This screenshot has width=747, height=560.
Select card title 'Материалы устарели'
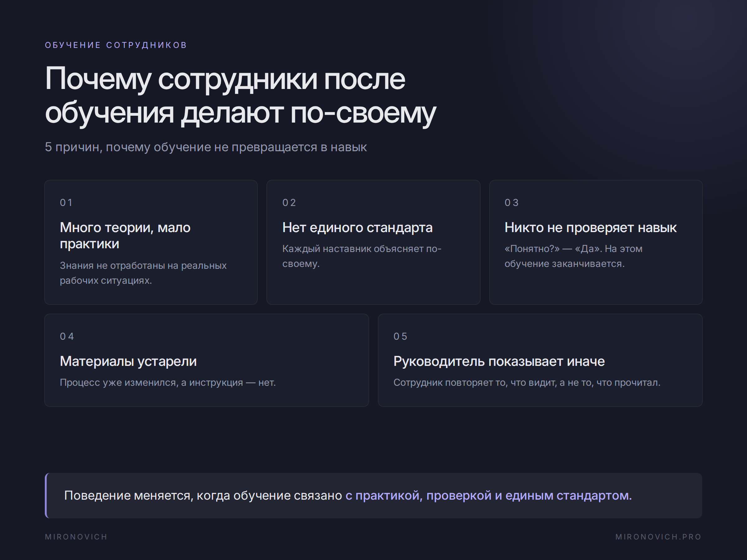coord(128,362)
